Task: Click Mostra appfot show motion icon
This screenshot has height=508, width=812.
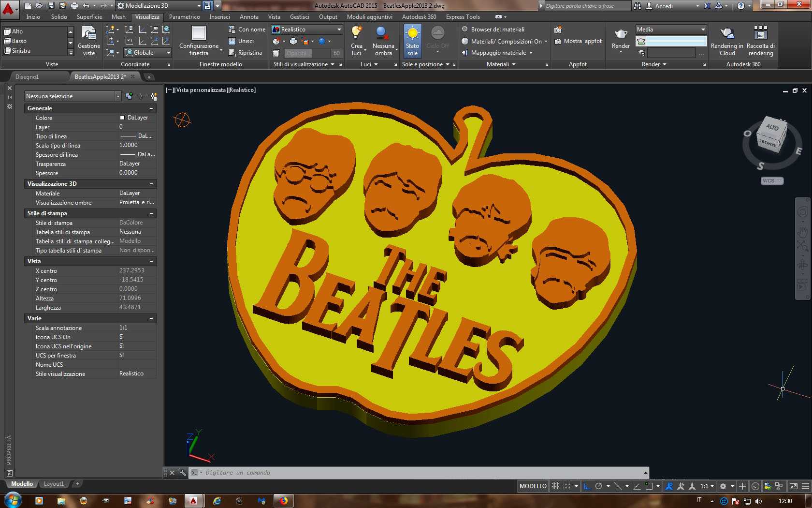Action: pyautogui.click(x=579, y=41)
